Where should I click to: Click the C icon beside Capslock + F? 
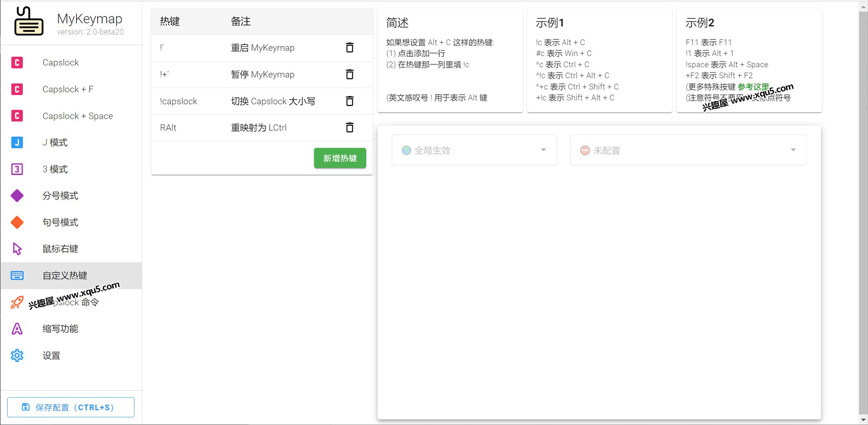click(x=17, y=89)
